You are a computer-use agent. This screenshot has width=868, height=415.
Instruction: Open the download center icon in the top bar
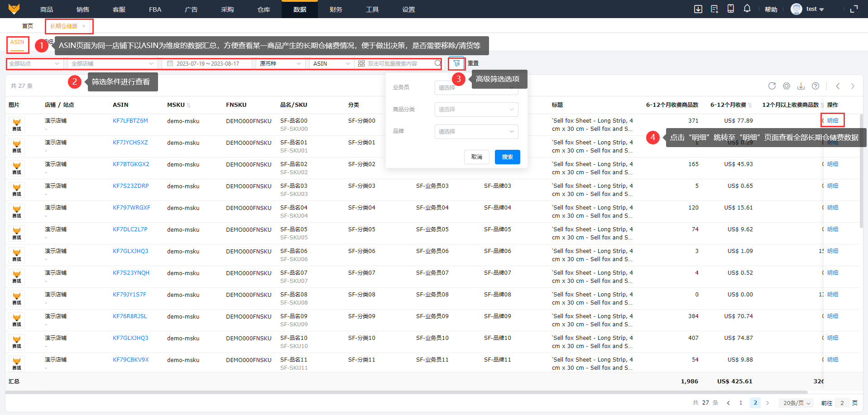pyautogui.click(x=698, y=9)
